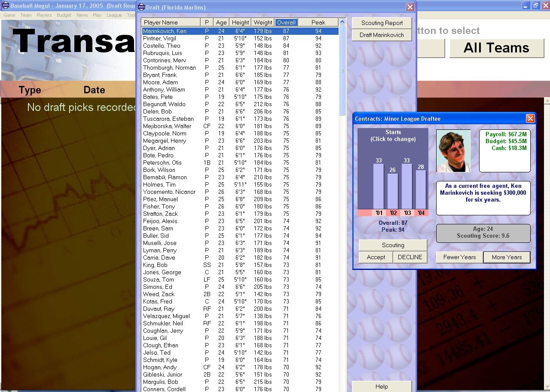This screenshot has width=550, height=392.
Task: Sort draft list by Overall column
Action: [286, 22]
